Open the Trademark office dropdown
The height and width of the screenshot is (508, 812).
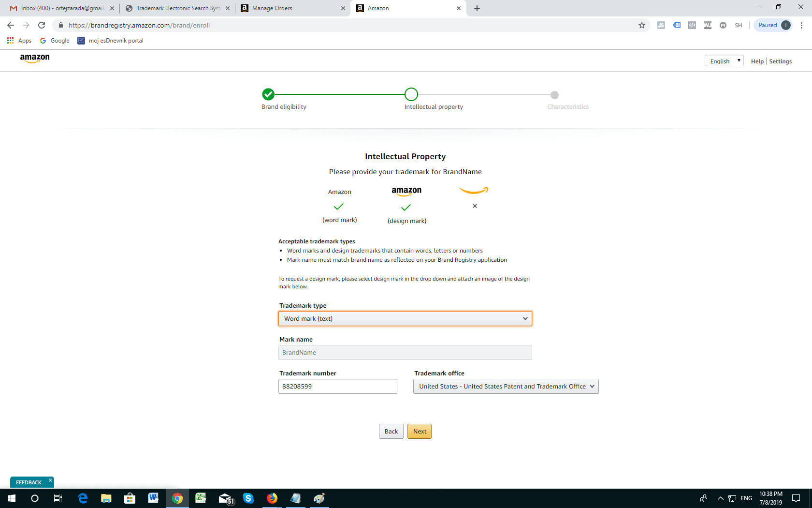coord(506,387)
